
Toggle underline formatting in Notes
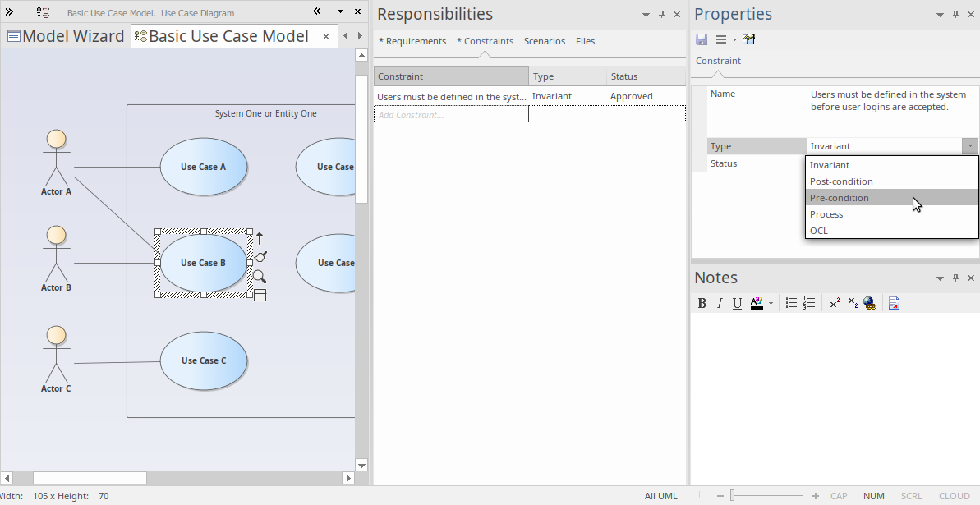click(x=737, y=304)
